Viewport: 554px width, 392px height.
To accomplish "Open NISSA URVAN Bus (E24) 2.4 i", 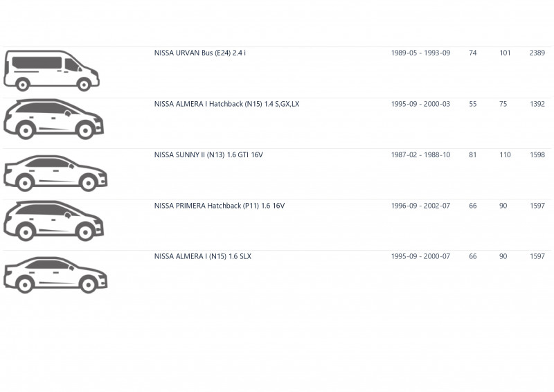I will pos(200,53).
